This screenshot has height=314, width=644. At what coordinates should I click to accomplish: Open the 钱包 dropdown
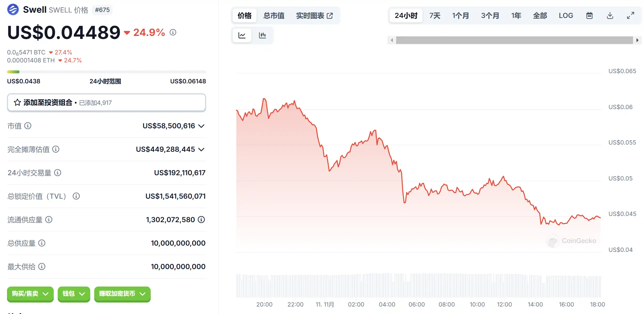coord(73,294)
